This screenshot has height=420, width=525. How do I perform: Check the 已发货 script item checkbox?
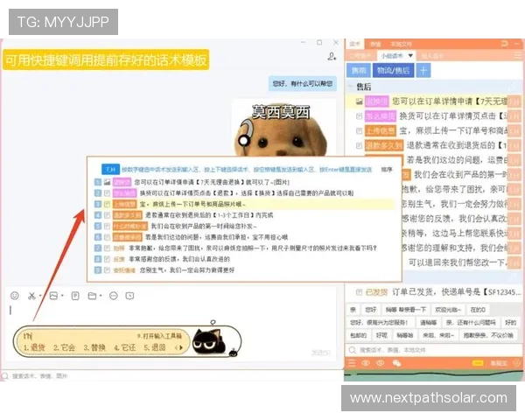click(x=359, y=293)
